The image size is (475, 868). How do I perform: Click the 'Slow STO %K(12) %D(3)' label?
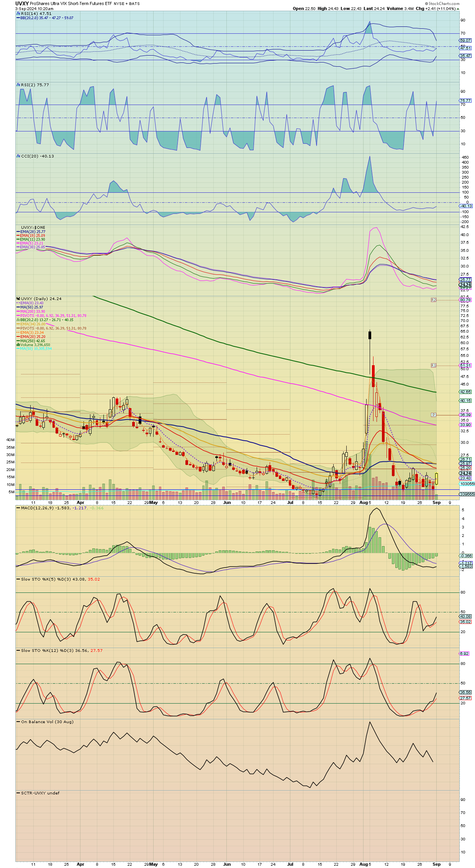click(48, 650)
